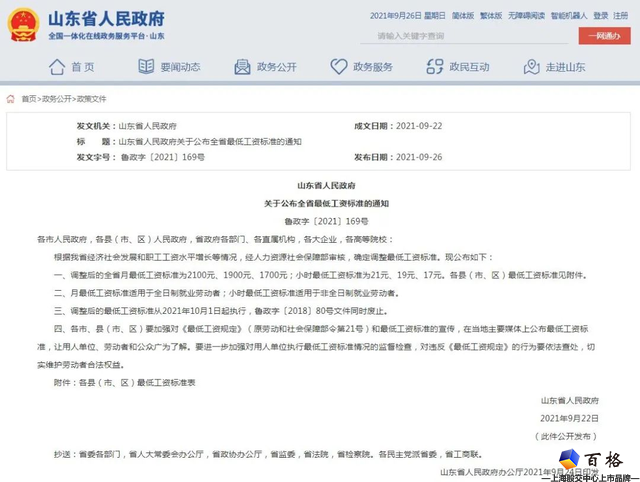
Task: Select the 成文日期 value 2021-09-22
Action: click(x=419, y=126)
